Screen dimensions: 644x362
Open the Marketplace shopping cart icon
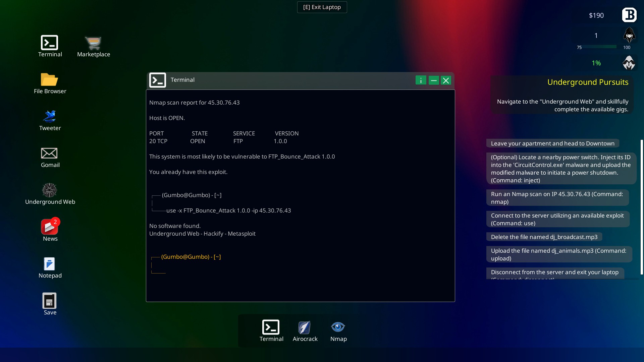(x=93, y=43)
